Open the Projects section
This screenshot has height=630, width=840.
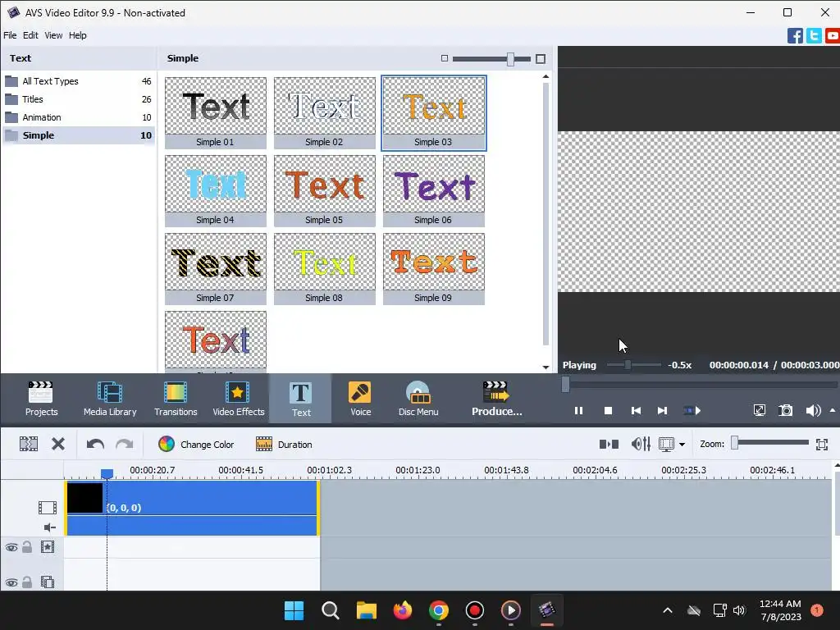(41, 399)
